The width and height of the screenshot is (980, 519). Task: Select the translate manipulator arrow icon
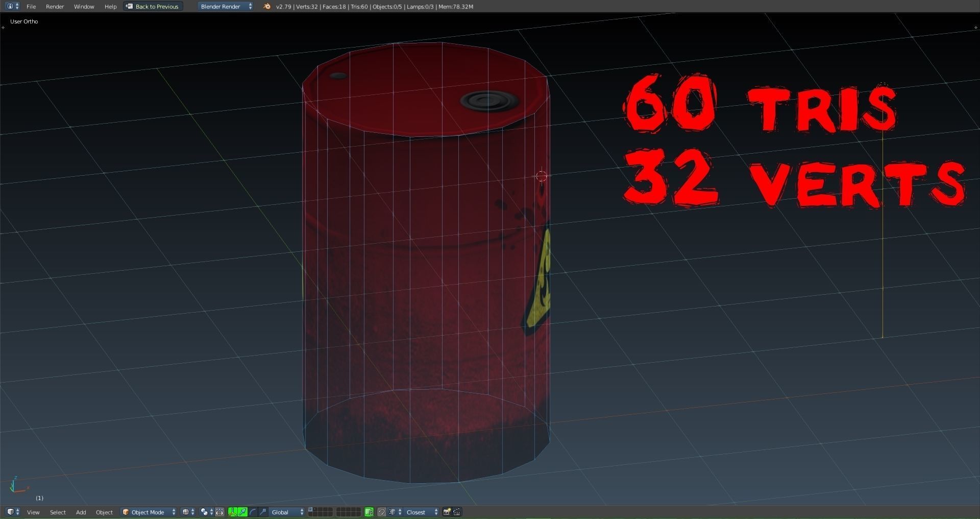click(x=242, y=512)
